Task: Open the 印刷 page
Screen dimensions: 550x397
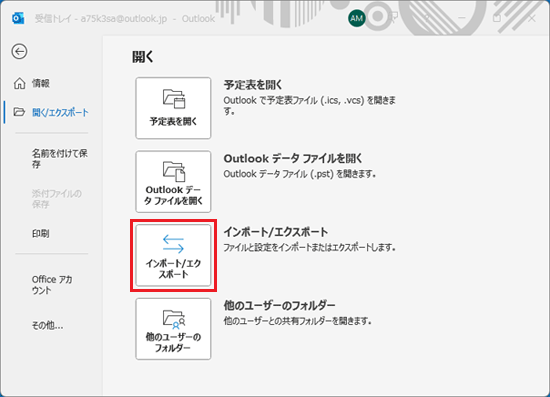Action: coord(40,234)
